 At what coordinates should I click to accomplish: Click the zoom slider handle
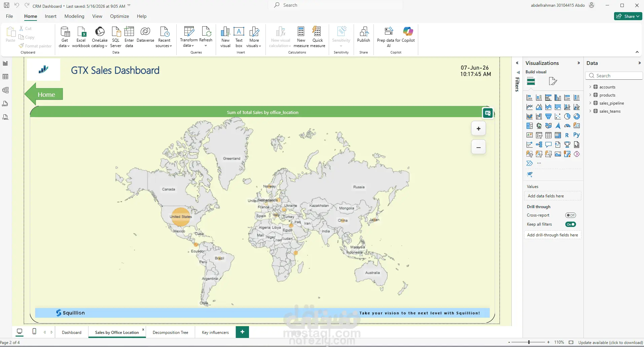[x=529, y=342]
